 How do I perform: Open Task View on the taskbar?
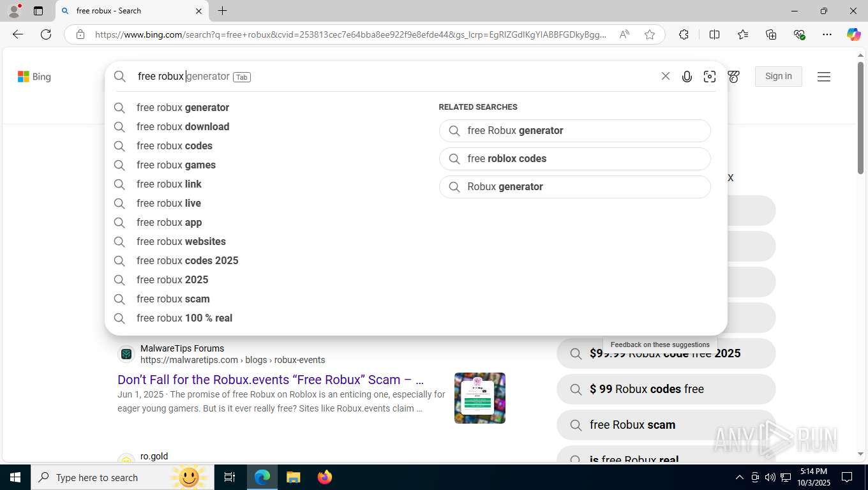click(x=230, y=477)
